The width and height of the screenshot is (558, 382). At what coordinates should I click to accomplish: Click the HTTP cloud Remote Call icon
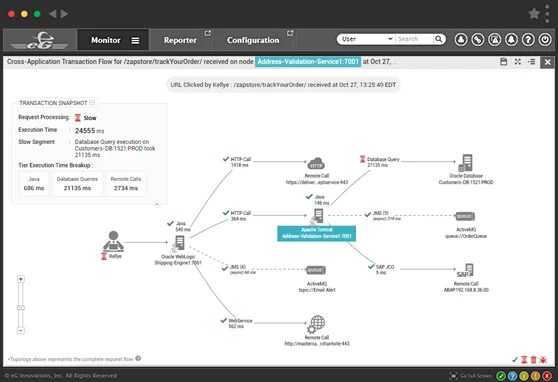tap(316, 164)
